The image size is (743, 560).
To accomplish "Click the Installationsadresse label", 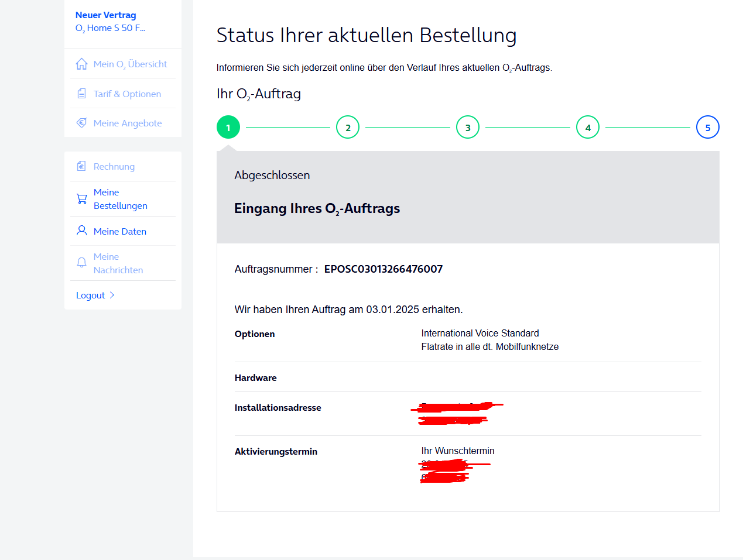I will click(x=278, y=407).
